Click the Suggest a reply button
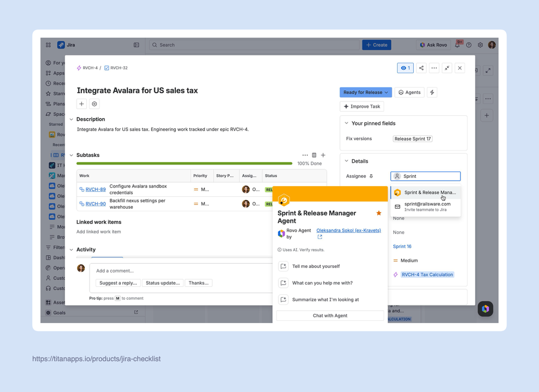This screenshot has height=392, width=539. [x=118, y=283]
